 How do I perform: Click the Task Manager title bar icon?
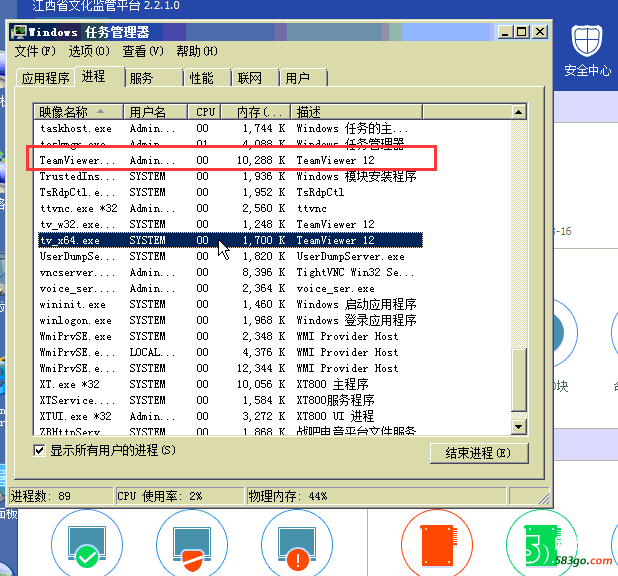[19, 32]
